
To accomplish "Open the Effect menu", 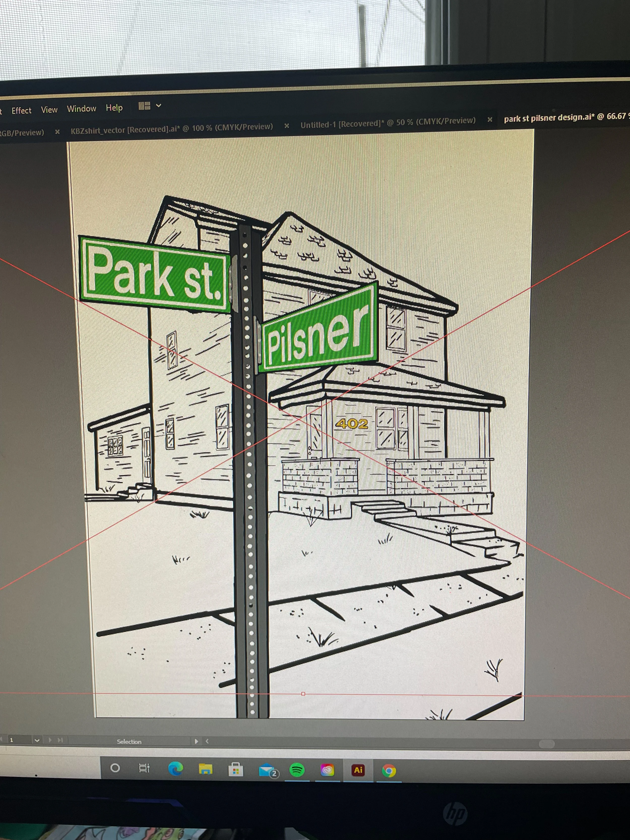I will point(21,110).
